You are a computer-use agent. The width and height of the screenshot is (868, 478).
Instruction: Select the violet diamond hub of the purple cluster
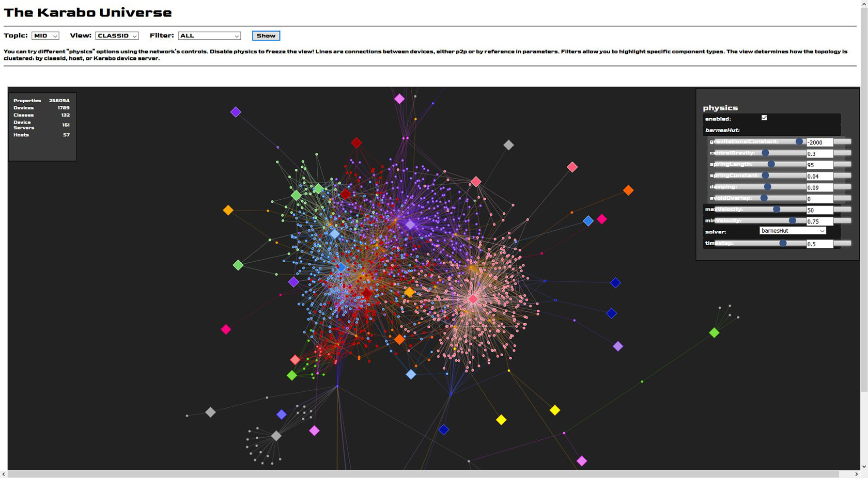click(410, 225)
